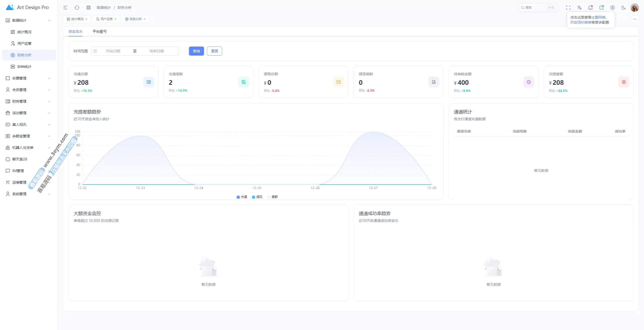The width and height of the screenshot is (644, 330).
Task: Toggle 提现 series in chart legend
Action: tap(257, 197)
